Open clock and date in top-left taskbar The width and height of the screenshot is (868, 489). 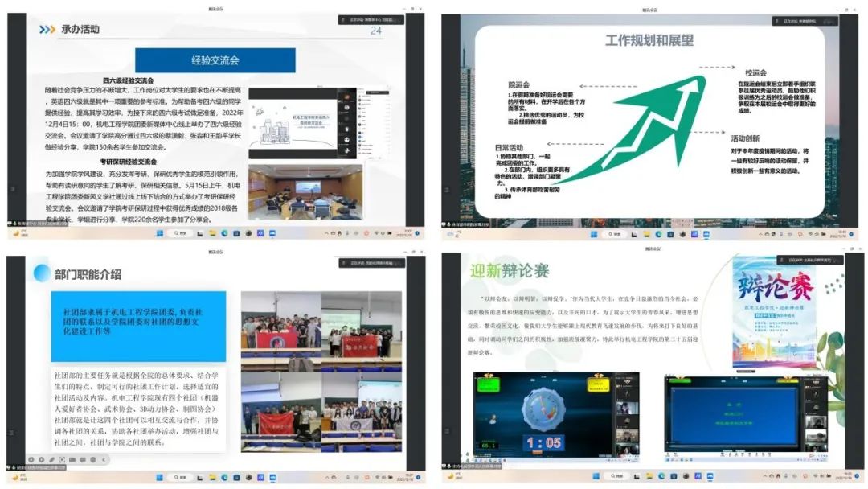(404, 233)
